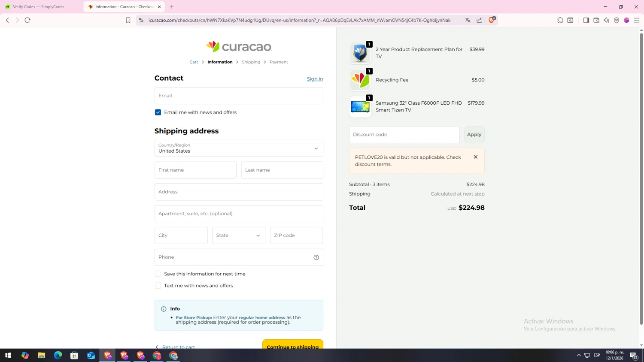Select the Shipping breadcrumb step

[251, 62]
